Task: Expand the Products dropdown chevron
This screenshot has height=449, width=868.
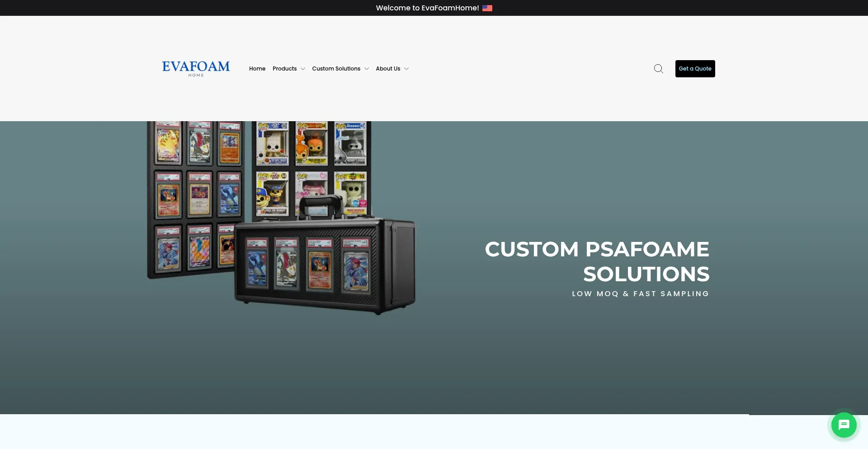Action: [x=303, y=69]
